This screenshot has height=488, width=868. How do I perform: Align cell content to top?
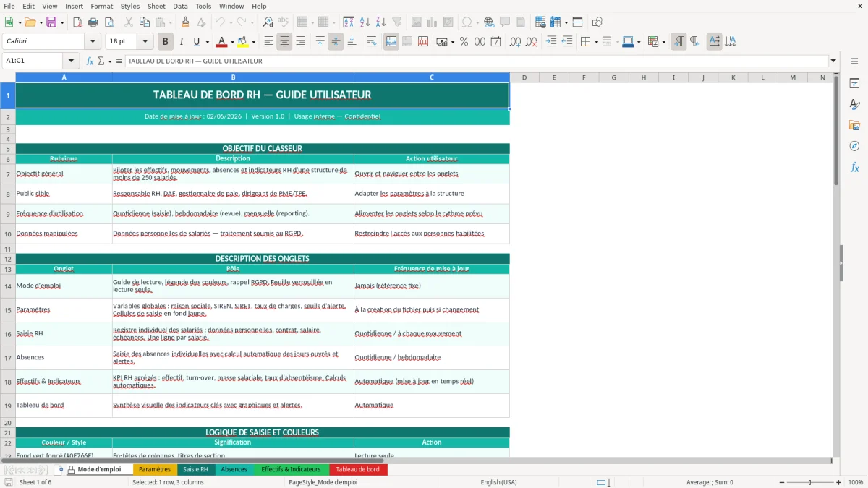pos(320,42)
